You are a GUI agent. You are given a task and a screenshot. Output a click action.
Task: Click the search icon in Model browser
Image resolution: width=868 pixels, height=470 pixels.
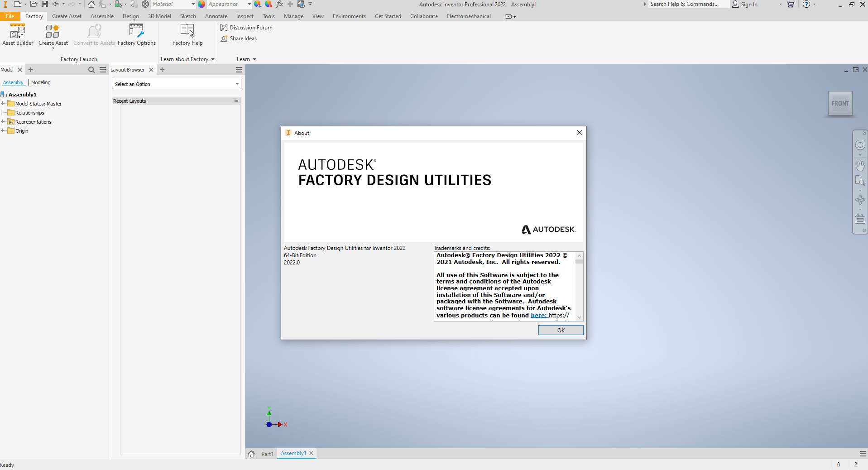91,70
